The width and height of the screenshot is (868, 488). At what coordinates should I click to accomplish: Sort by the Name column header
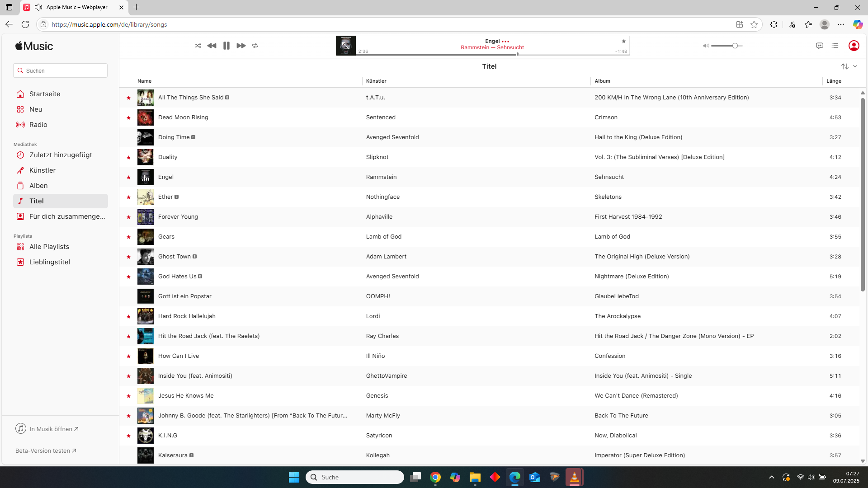[144, 81]
